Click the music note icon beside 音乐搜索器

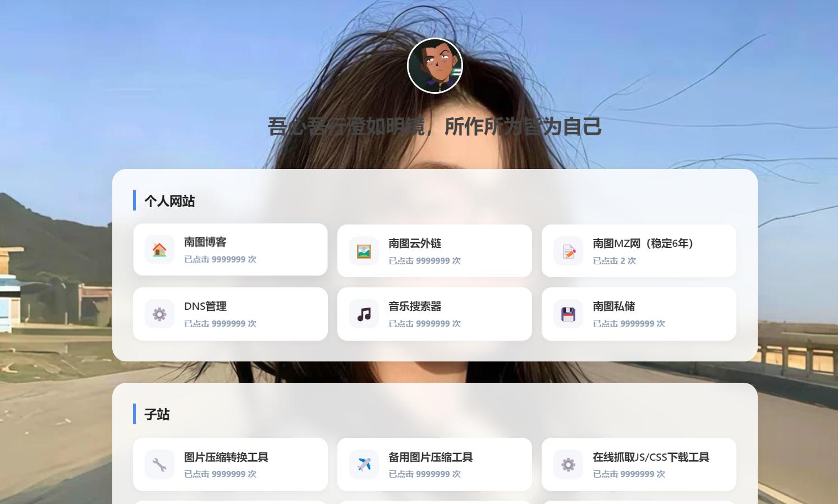(x=364, y=314)
